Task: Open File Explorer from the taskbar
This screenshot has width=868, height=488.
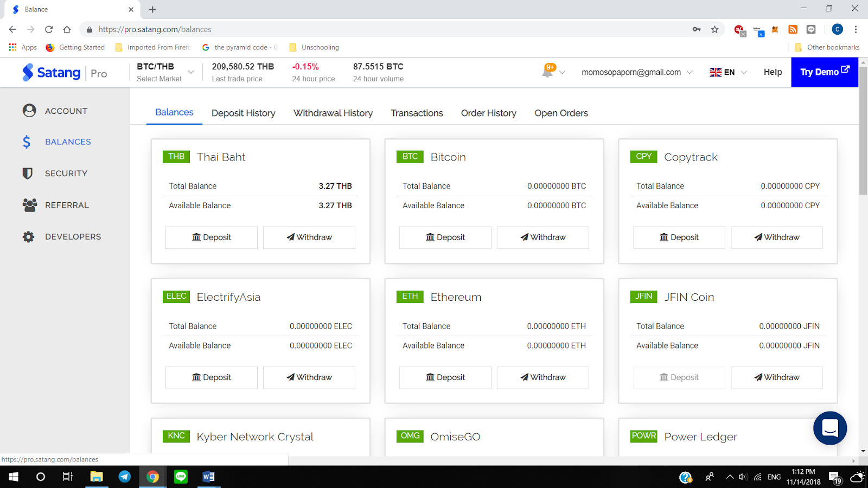Action: (x=96, y=477)
